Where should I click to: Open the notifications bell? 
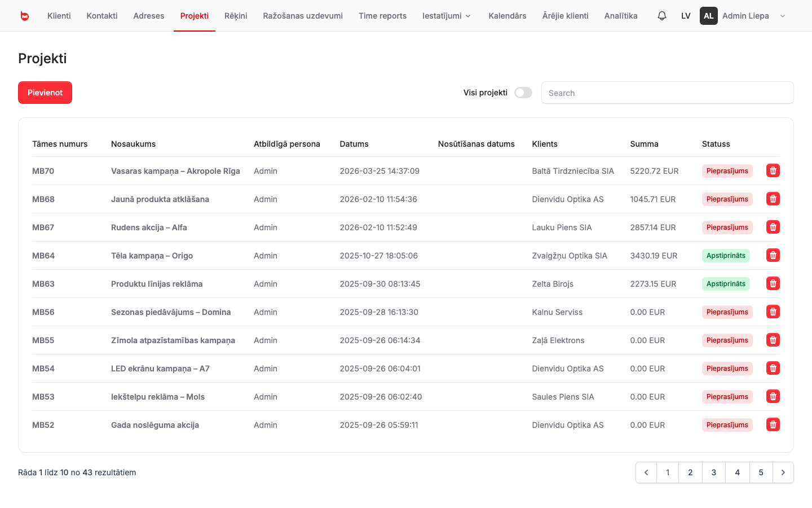click(662, 16)
